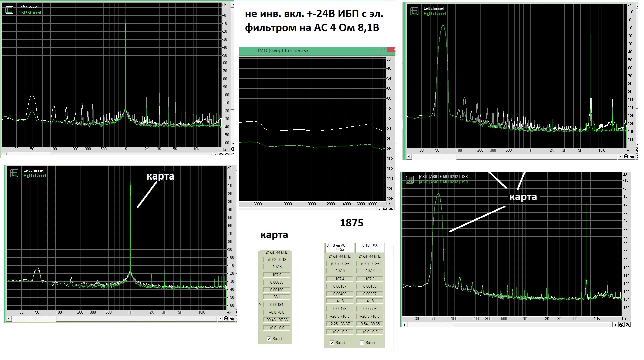Screen dimensions: 644x360
Task: Click graph options icon in top-left spectrum window
Action: [9, 10]
